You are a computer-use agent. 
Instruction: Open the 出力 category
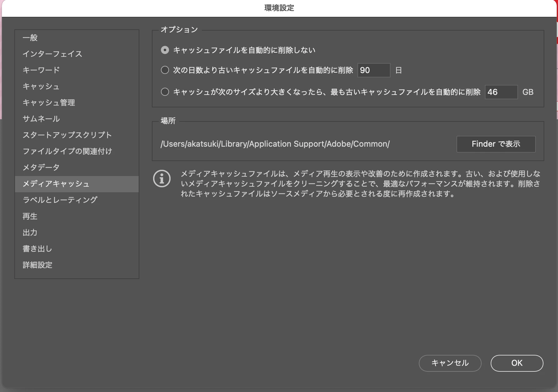[77, 233]
